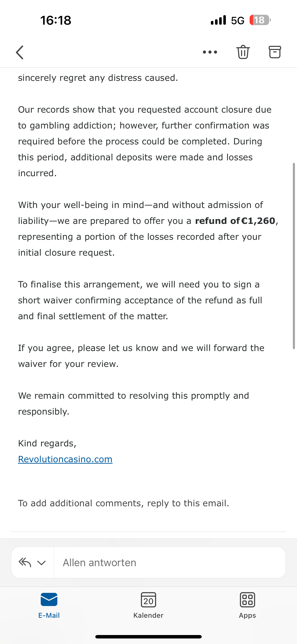
Task: Tap the 16:18 clock in status bar
Action: (x=56, y=20)
